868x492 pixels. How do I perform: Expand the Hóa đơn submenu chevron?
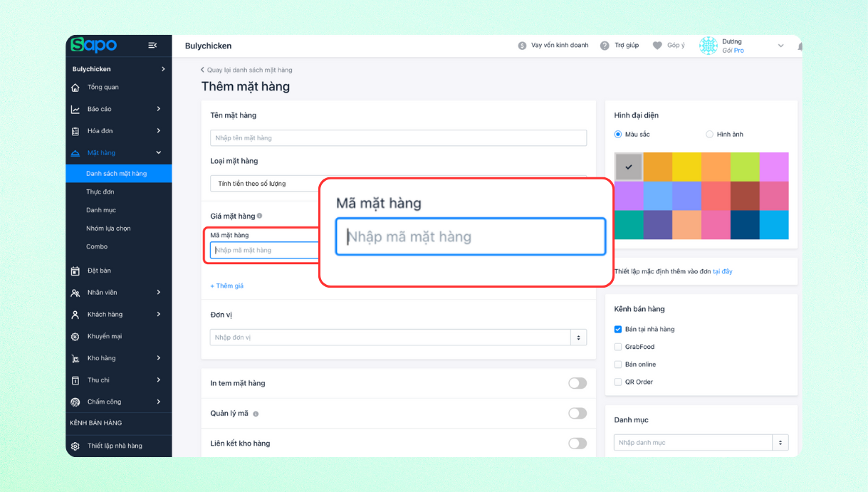pyautogui.click(x=159, y=131)
